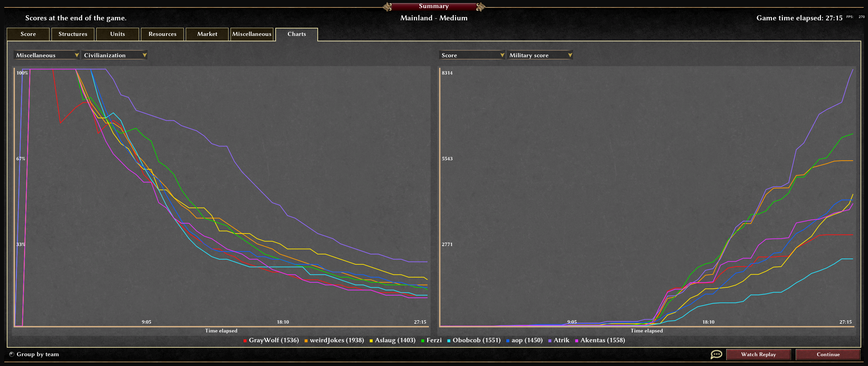The image size is (868, 366).
Task: Click Ferzi green legend square
Action: click(x=423, y=341)
